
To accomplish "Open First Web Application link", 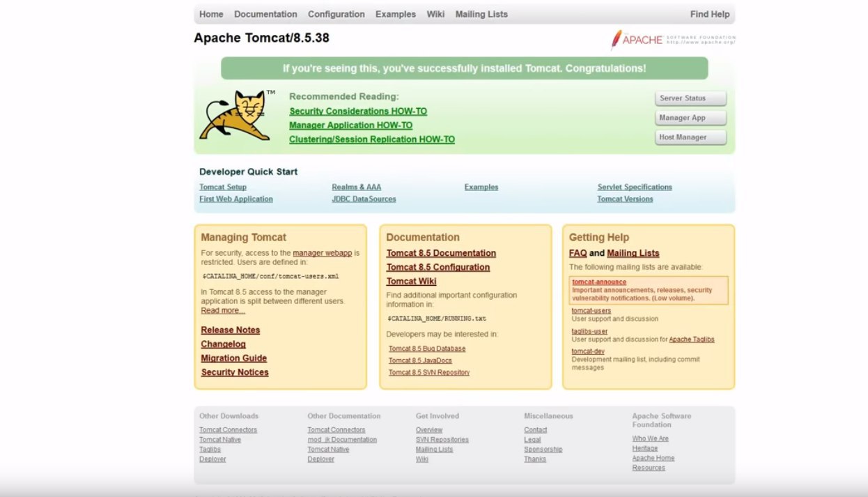I will (x=236, y=199).
